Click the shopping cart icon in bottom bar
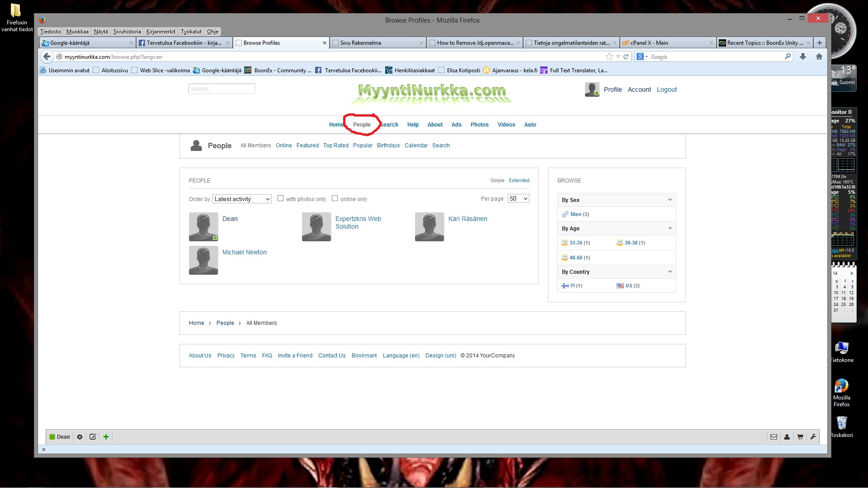The height and width of the screenshot is (488, 868). point(800,437)
